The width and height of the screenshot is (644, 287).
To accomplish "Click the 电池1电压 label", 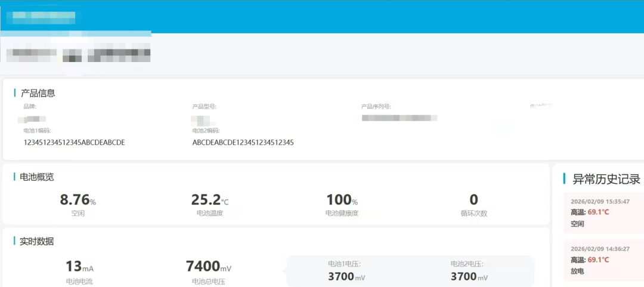I will (x=344, y=264).
